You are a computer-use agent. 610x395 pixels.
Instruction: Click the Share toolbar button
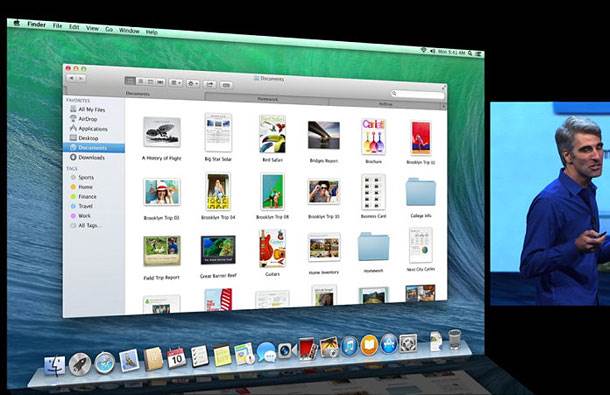tap(210, 83)
